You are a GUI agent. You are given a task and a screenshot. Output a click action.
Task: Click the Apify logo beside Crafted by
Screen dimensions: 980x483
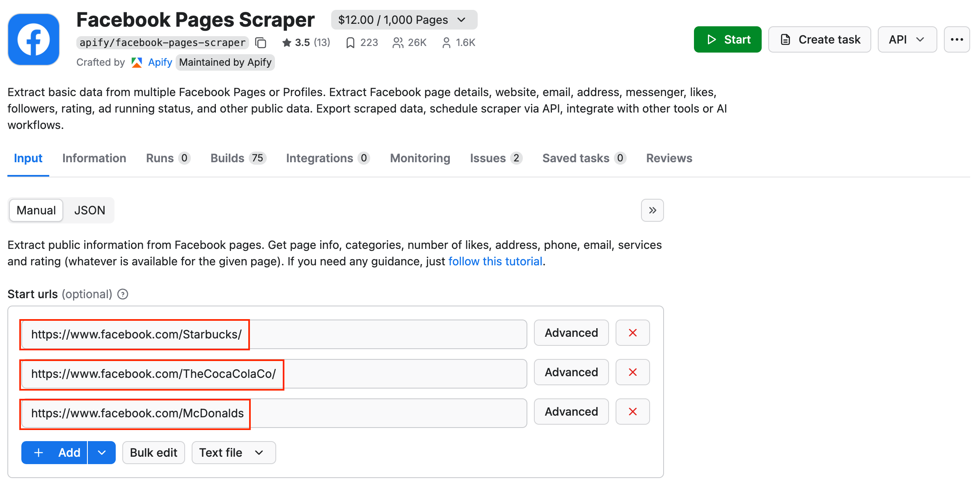pos(137,62)
